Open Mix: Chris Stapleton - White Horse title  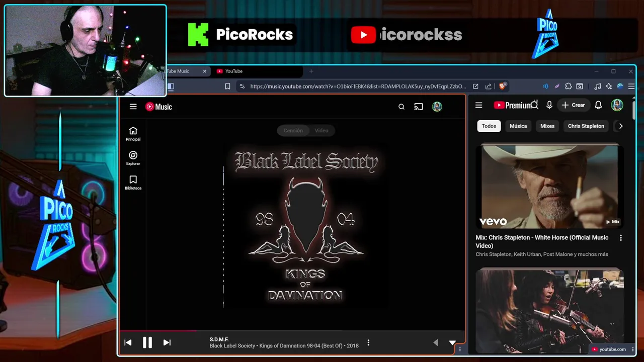pos(542,241)
